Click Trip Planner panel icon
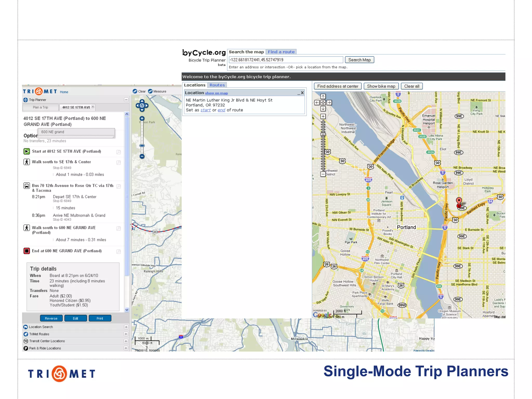The width and height of the screenshot is (532, 399). tap(25, 100)
